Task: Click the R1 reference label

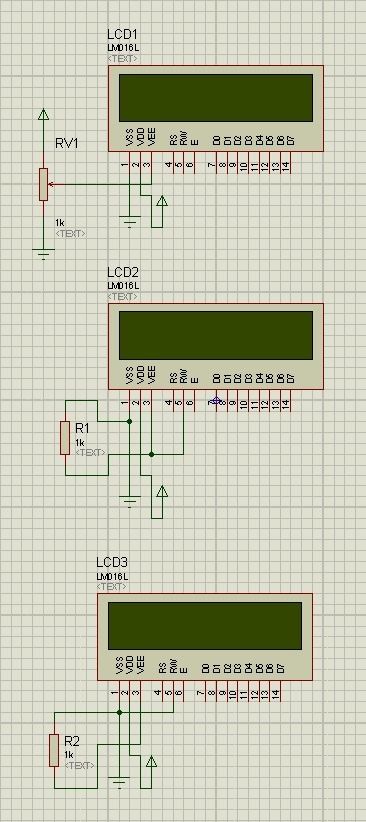Action: coord(83,428)
